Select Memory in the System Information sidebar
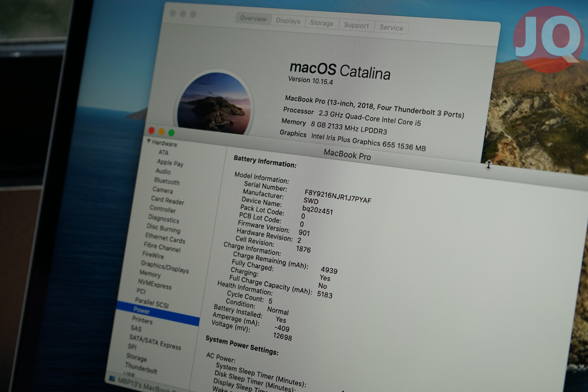The width and height of the screenshot is (588, 392). point(150,274)
